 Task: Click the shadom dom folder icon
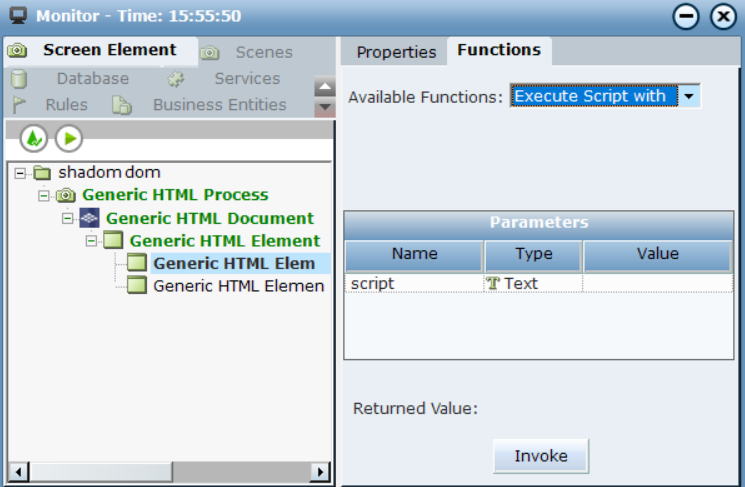coord(42,173)
